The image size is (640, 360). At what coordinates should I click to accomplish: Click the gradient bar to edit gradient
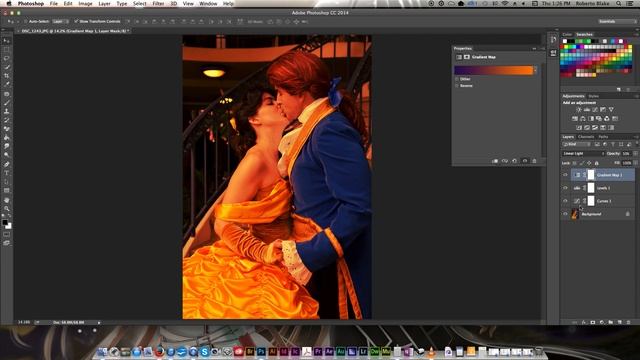point(493,70)
